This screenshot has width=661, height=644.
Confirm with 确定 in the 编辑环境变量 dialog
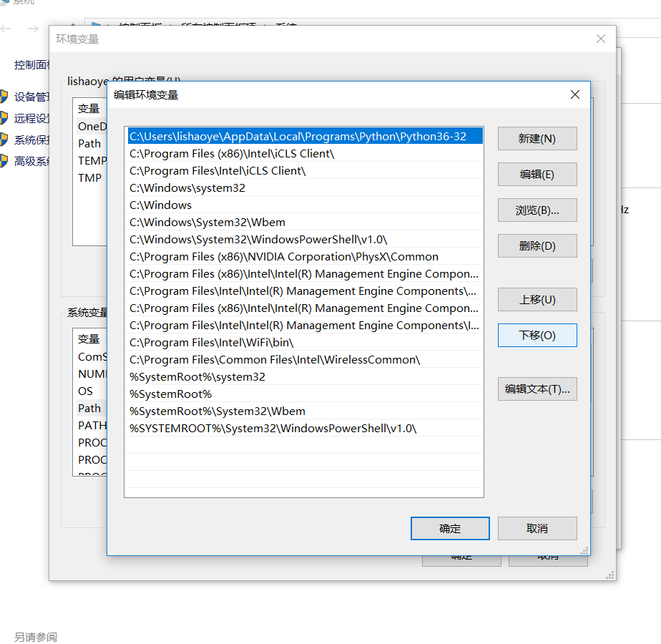click(x=450, y=529)
